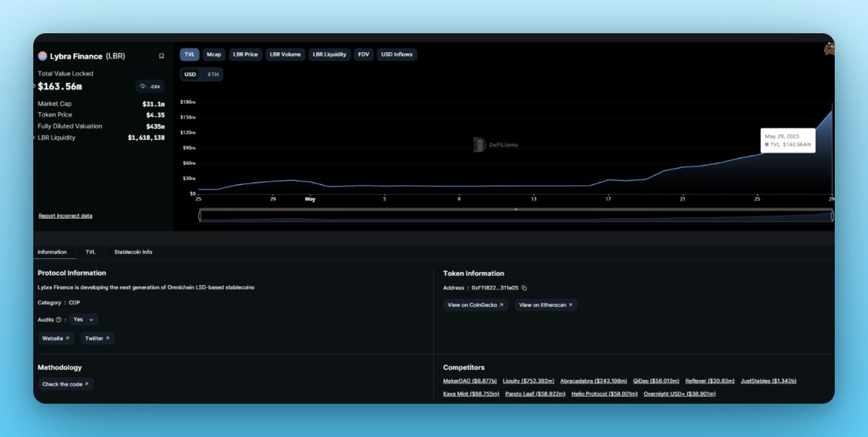Viewport: 868px width, 437px height.
Task: Click the 17 date label on the chart x-axis
Action: (x=608, y=199)
